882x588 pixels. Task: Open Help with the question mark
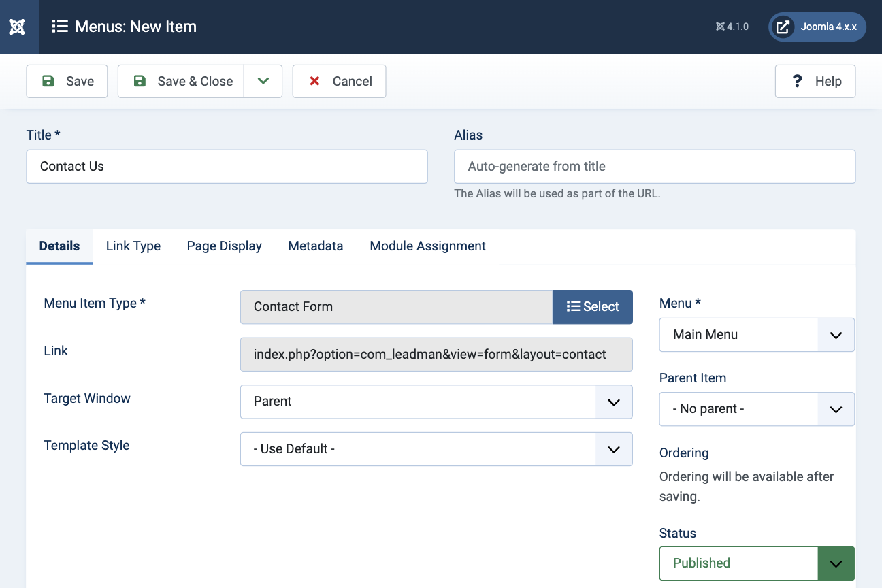click(x=815, y=81)
